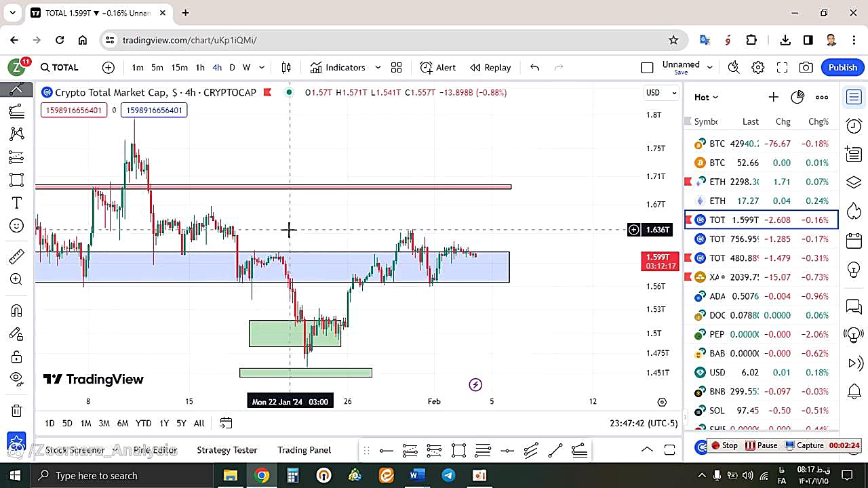
Task: Activate the zoom in magnifier tool
Action: 16,279
